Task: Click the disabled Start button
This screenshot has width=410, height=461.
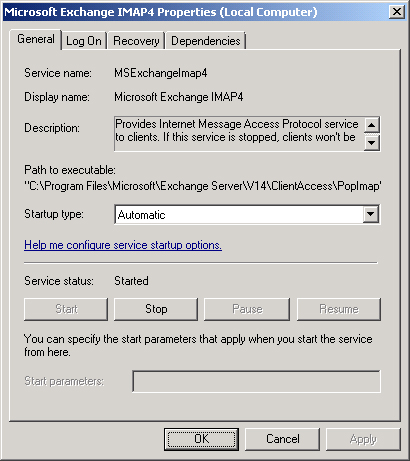Action: [x=66, y=309]
